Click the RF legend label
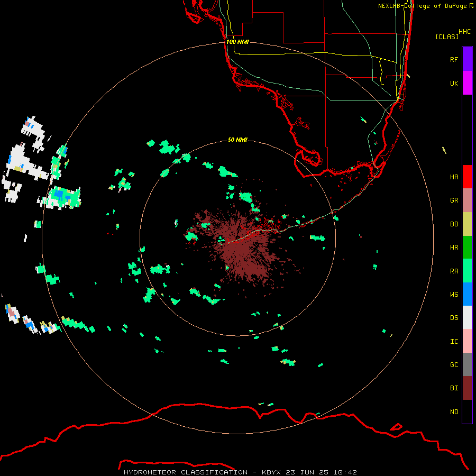The height and width of the screenshot is (476, 476). coord(454,59)
